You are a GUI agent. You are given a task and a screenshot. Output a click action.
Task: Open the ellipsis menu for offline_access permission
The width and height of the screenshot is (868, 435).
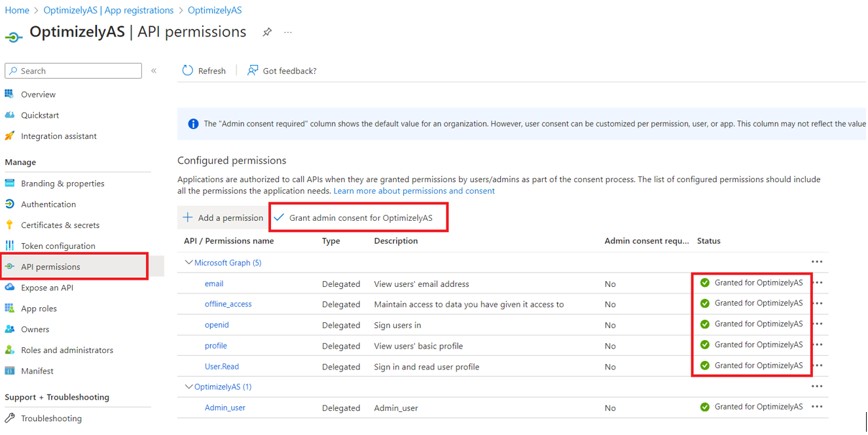coord(817,303)
